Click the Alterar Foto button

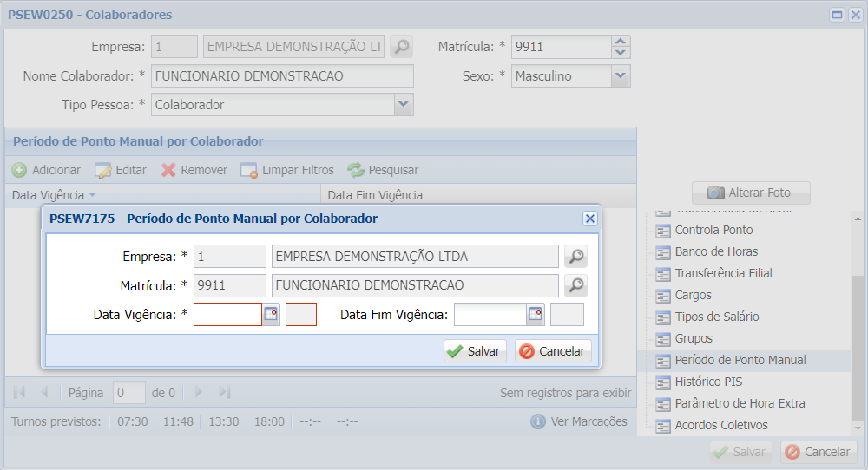[751, 193]
